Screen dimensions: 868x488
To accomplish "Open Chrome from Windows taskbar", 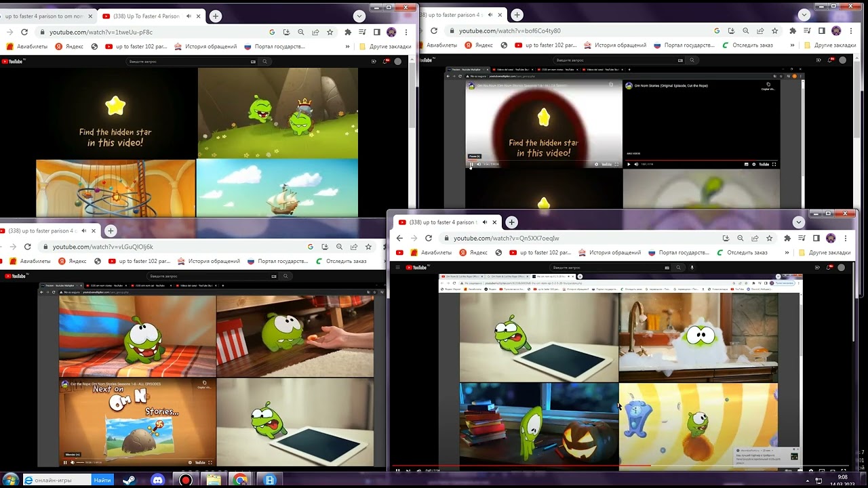I will (240, 480).
